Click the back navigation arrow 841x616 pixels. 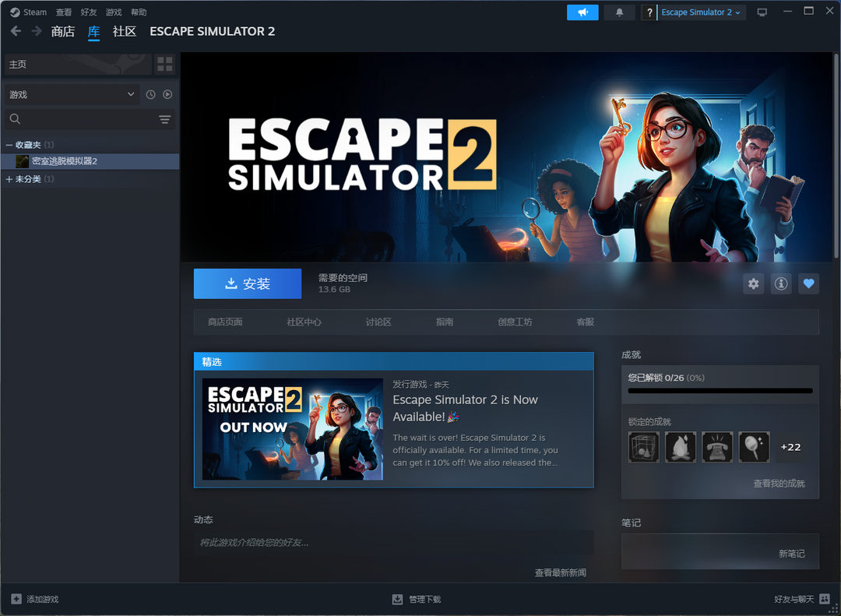click(16, 31)
